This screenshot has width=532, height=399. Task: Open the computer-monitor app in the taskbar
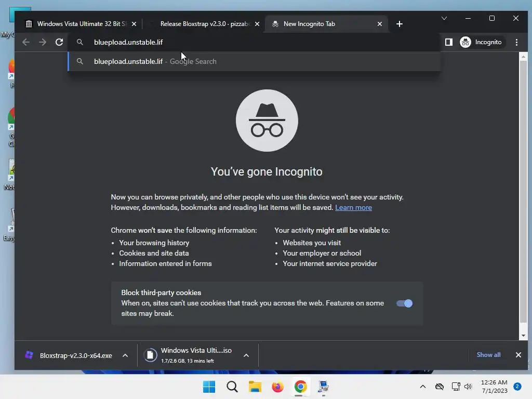click(x=323, y=387)
